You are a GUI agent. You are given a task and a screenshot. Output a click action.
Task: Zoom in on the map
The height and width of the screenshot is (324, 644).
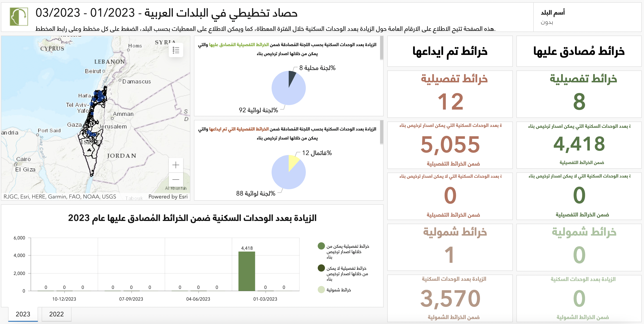[x=176, y=165]
